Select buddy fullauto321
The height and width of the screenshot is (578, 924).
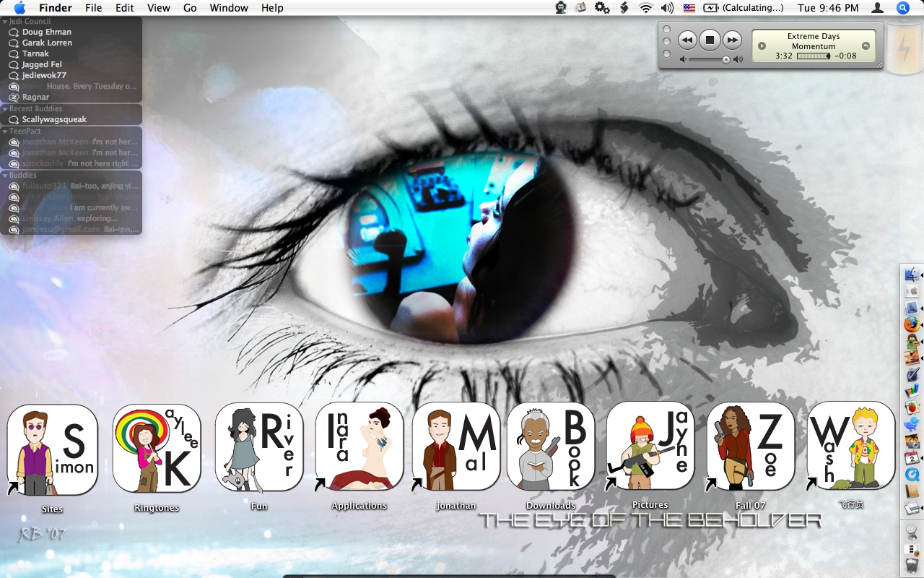point(44,186)
